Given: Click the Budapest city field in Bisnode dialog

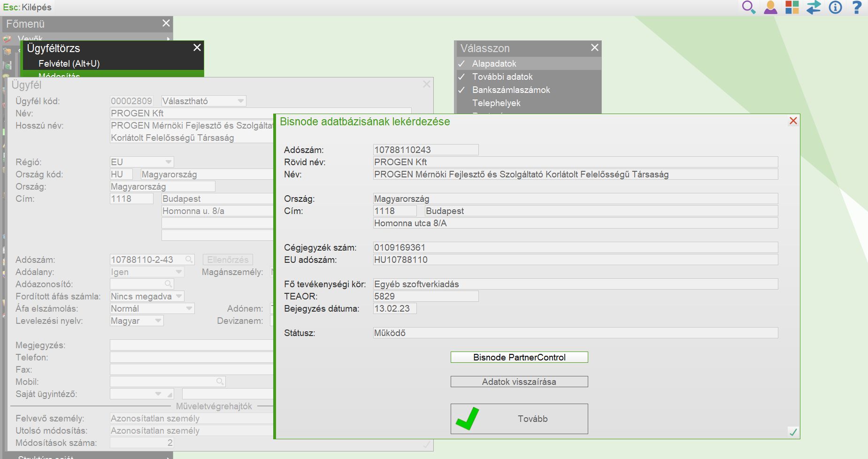Looking at the screenshot, I should pos(601,211).
